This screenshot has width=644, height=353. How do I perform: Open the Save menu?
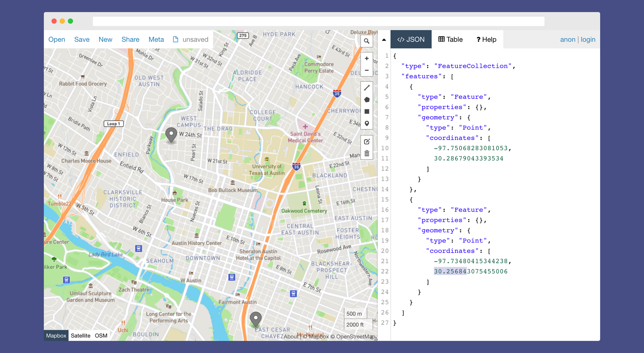pos(82,40)
